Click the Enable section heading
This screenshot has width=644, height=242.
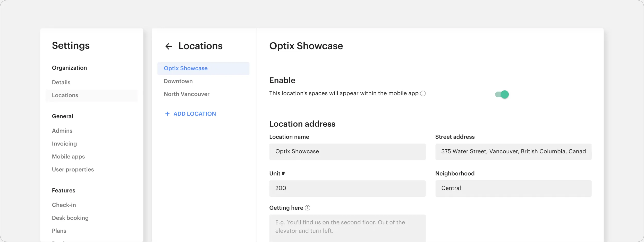282,80
